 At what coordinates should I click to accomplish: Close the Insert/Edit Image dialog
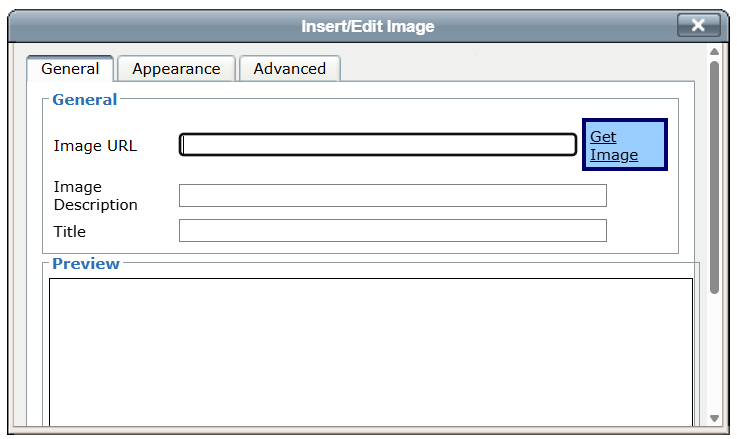pos(698,26)
